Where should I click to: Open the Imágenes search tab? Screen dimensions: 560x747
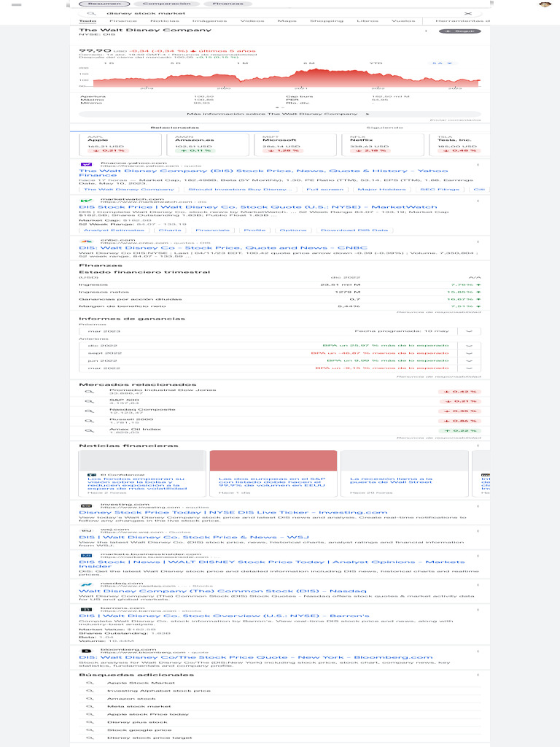click(x=209, y=21)
